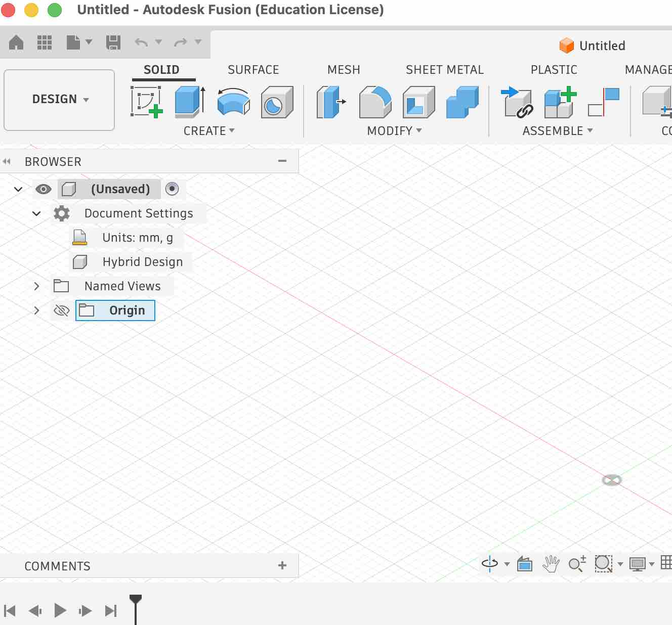Activate the Pan hand tool
Screen dimensions: 672x625
pyautogui.click(x=551, y=563)
